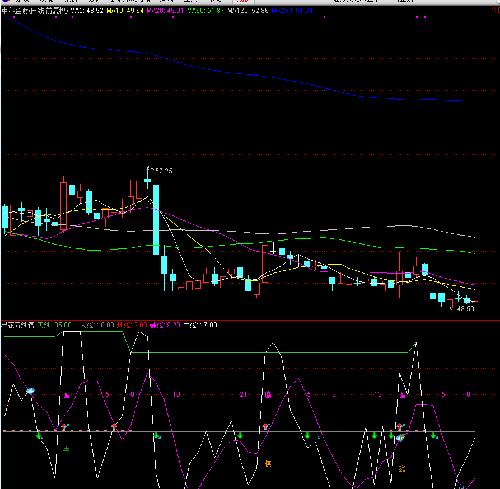Click the tall red hollow candlestick at the left
The width and height of the screenshot is (500, 489).
point(63,203)
